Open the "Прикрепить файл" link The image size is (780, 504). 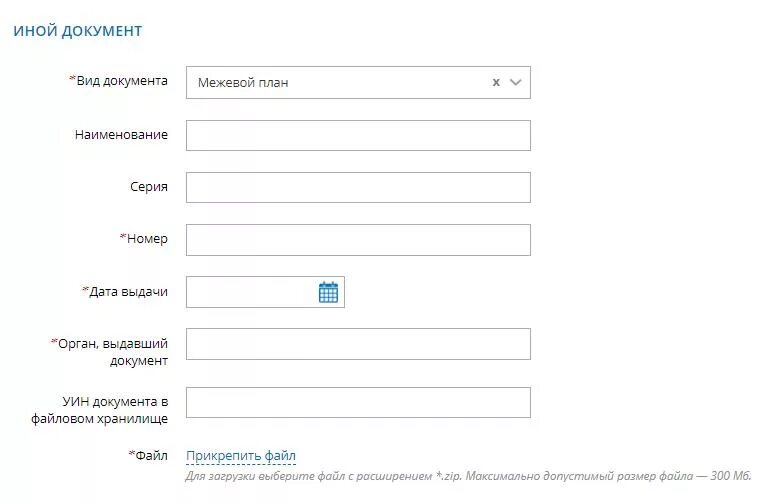coord(241,456)
